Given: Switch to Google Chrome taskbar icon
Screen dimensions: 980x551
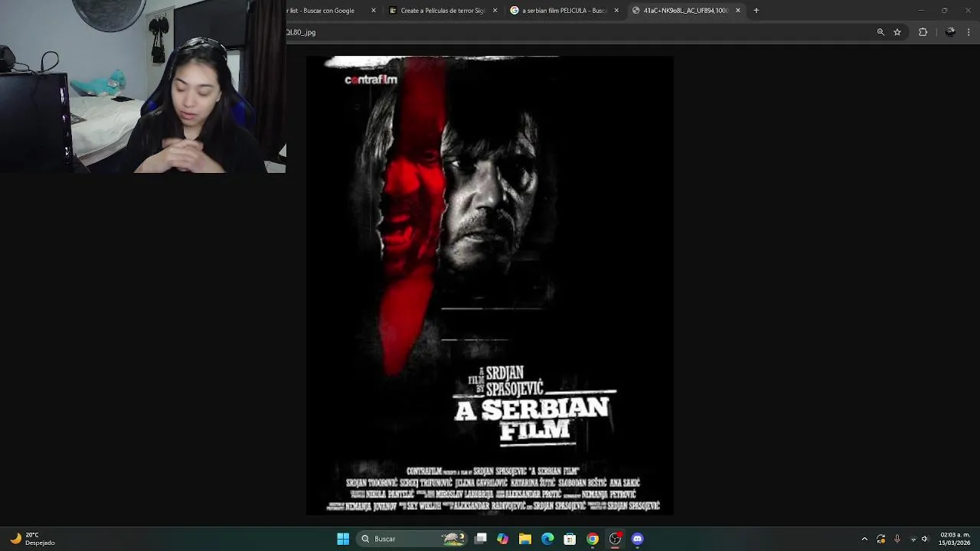Looking at the screenshot, I should (592, 539).
